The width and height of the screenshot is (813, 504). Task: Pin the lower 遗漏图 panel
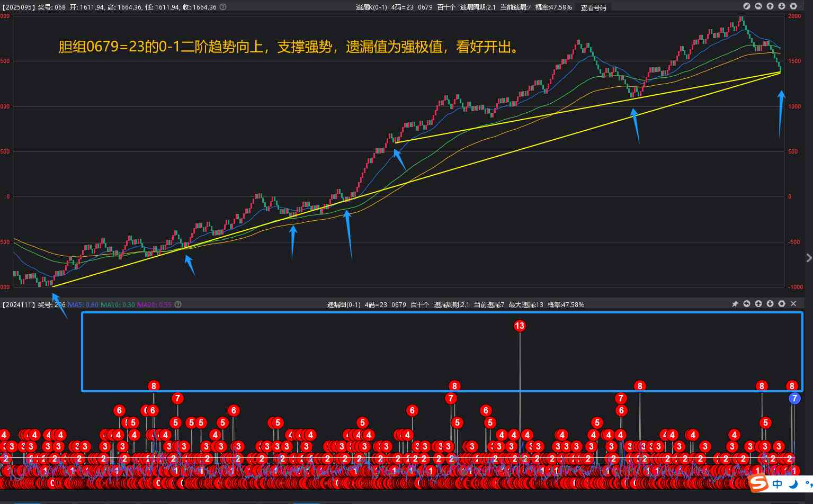click(x=735, y=304)
